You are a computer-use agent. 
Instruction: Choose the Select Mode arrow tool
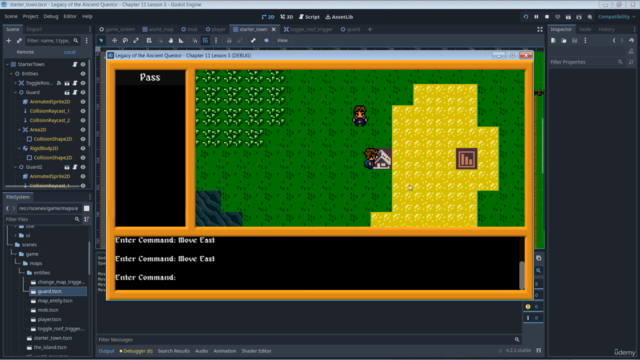[102, 40]
